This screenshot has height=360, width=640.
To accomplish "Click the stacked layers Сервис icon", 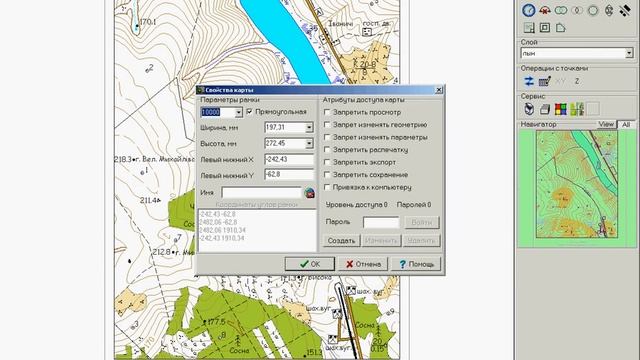I will (545, 109).
